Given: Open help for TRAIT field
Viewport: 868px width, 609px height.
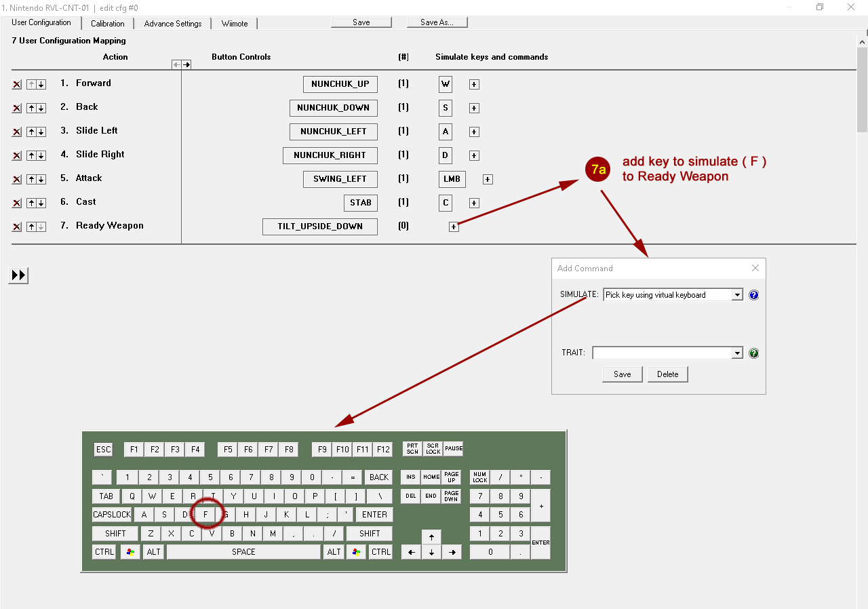Looking at the screenshot, I should click(x=753, y=353).
